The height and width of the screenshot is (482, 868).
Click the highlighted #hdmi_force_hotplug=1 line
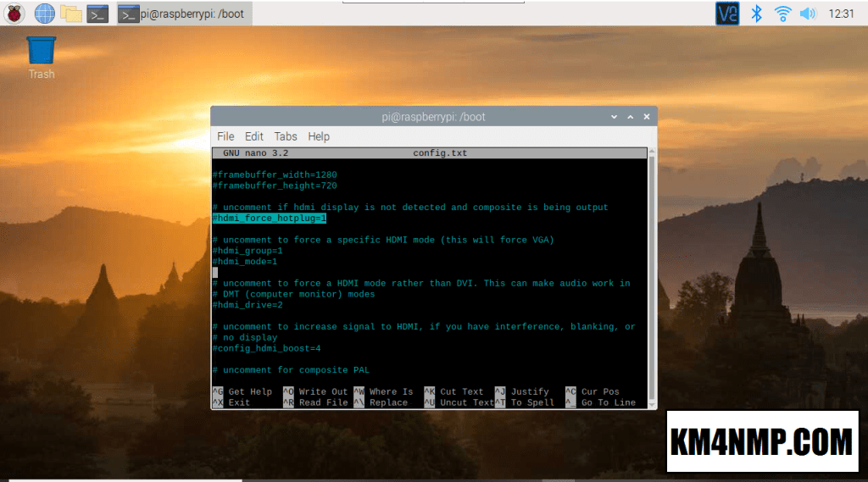pos(270,219)
